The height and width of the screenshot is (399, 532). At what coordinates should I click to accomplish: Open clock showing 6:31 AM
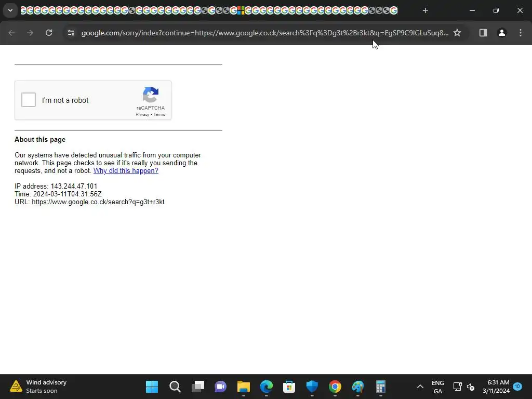pos(496,387)
